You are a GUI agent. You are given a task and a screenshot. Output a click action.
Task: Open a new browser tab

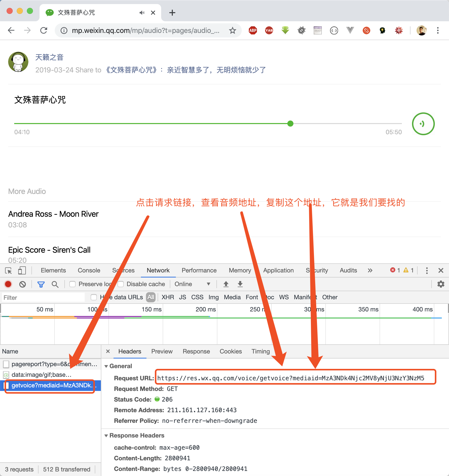[x=172, y=13]
